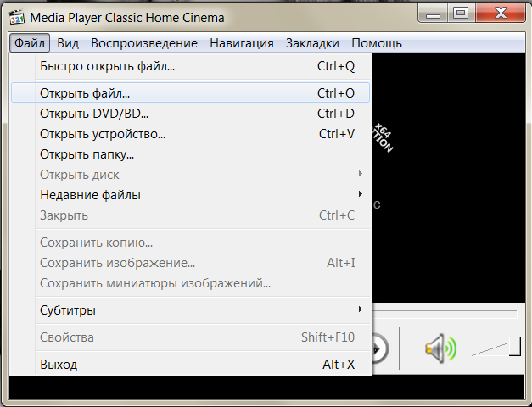Click the greyed Закрыть item
The height and width of the screenshot is (407, 532).
tap(191, 215)
